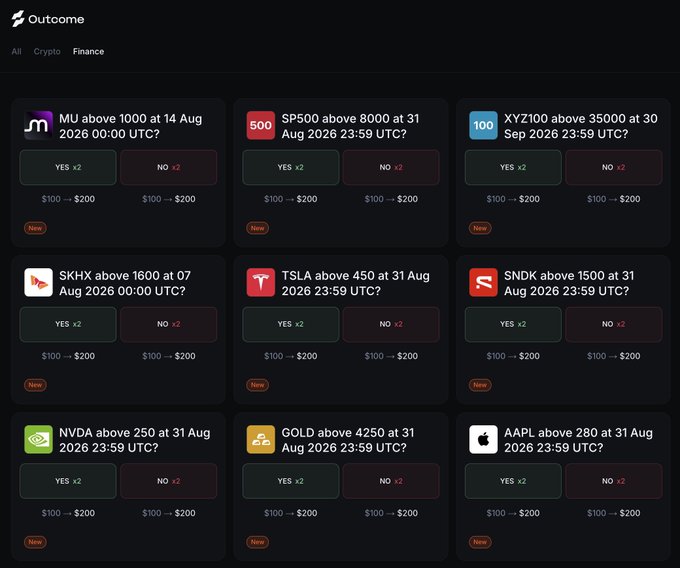Open the Tesla logo icon
680x568 pixels.
tap(261, 282)
